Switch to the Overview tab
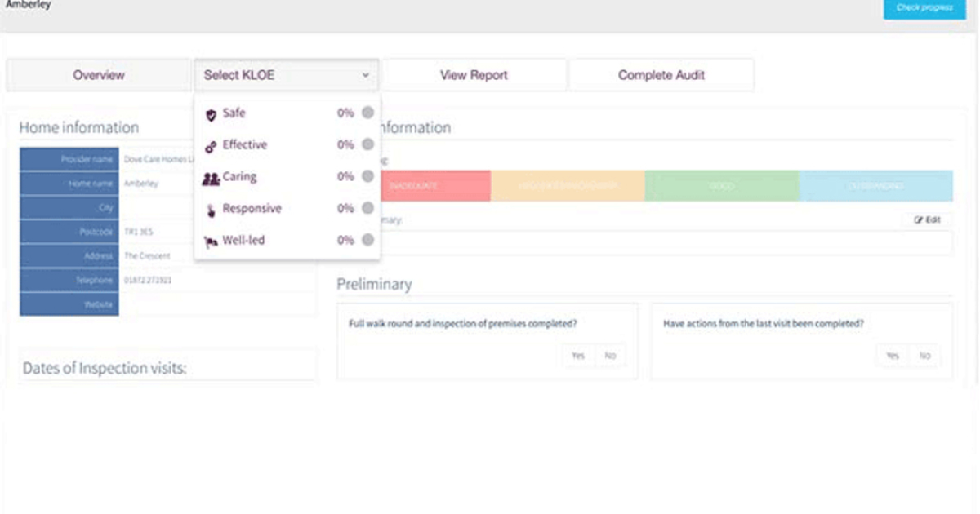Screen dimensions: 980x514 (99, 75)
